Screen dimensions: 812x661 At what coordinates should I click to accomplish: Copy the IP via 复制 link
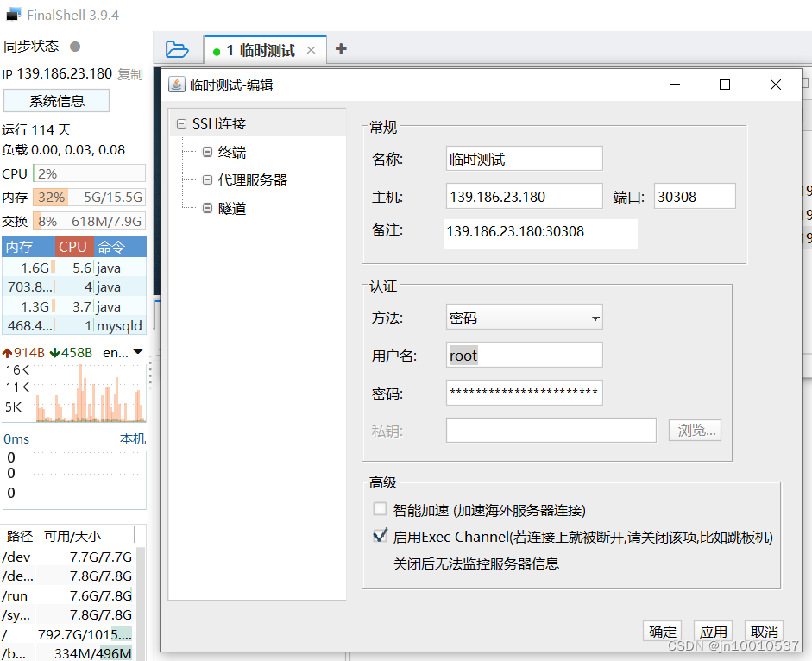129,74
